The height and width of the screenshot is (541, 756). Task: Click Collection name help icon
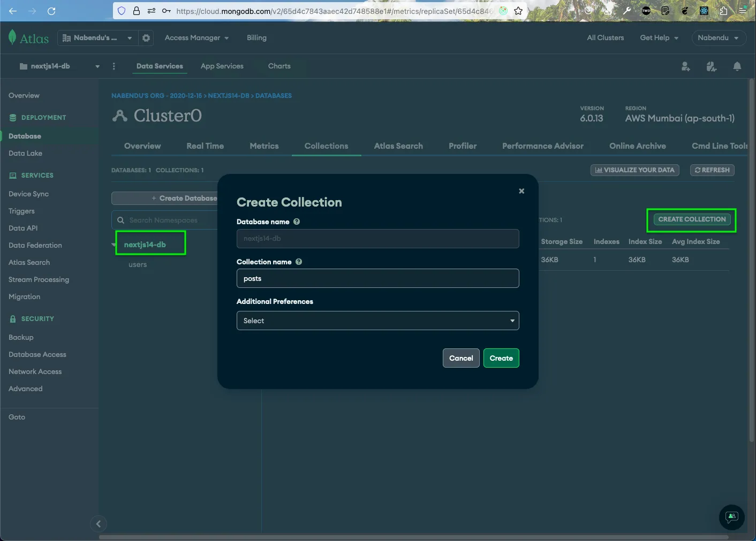[x=299, y=262]
